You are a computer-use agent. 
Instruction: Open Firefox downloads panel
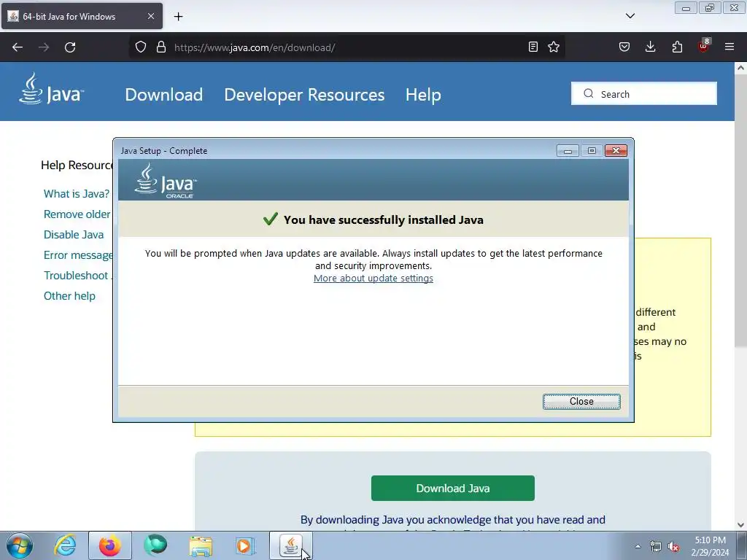pos(650,47)
